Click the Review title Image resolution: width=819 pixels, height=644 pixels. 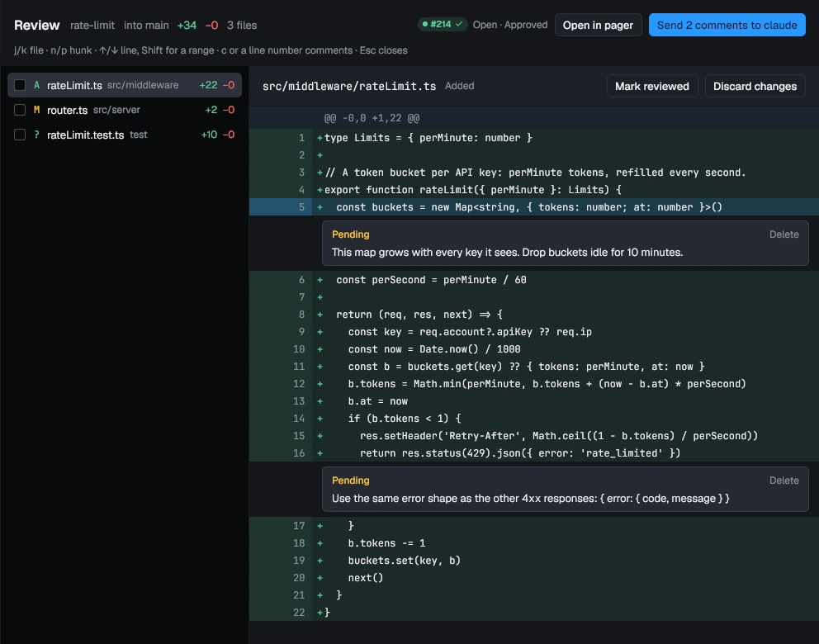tap(36, 25)
